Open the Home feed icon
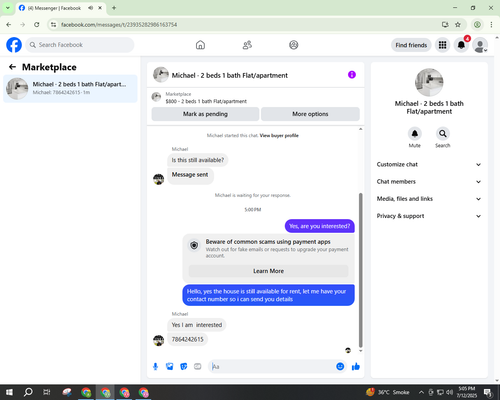This screenshot has height=400, width=500. pos(200,45)
